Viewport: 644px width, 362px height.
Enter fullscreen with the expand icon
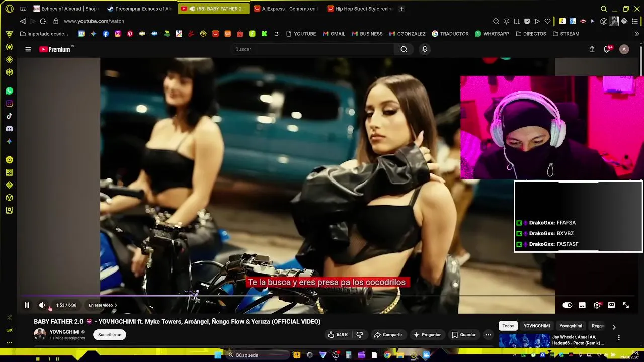(626, 305)
